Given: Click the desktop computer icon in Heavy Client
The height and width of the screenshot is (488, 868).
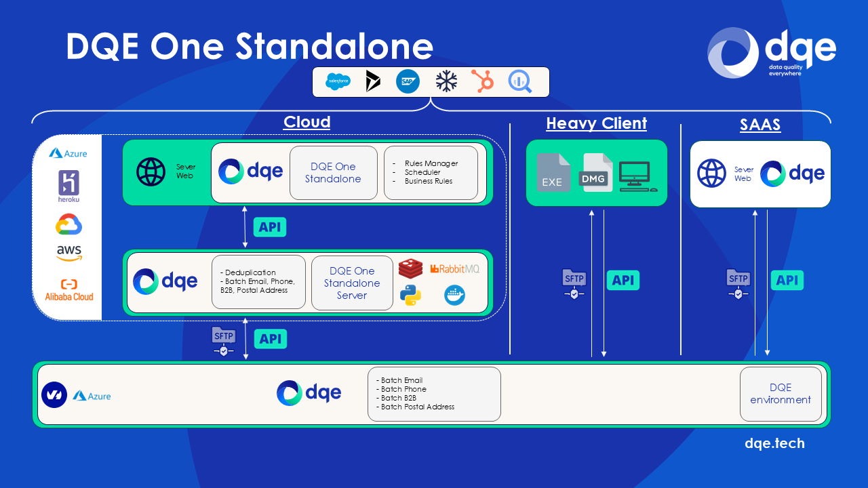Looking at the screenshot, I should 637,177.
